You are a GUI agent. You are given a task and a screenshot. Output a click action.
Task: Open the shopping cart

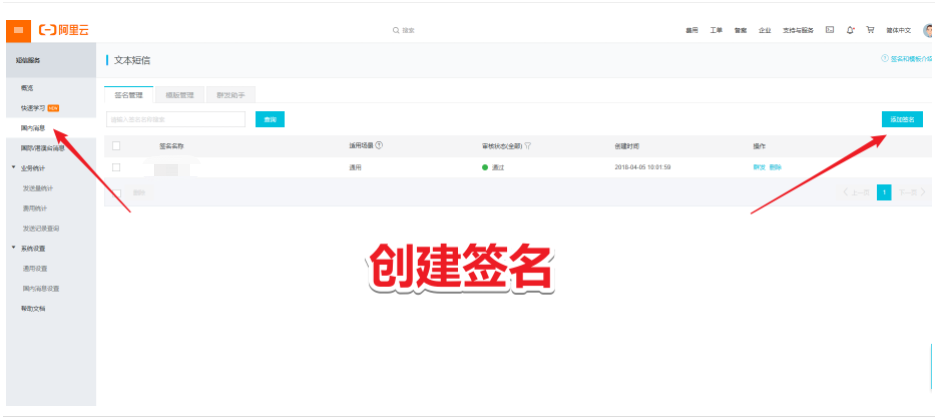click(870, 30)
